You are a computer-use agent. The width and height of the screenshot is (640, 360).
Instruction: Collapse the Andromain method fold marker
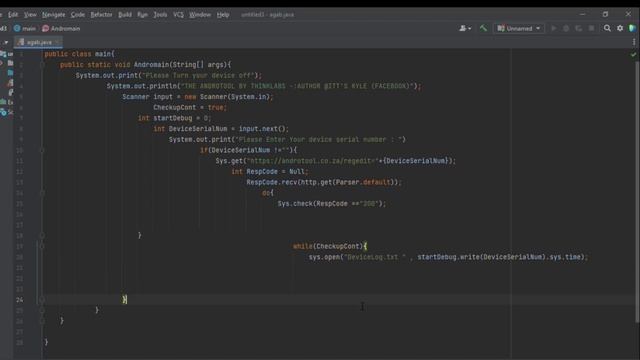pyautogui.click(x=42, y=64)
